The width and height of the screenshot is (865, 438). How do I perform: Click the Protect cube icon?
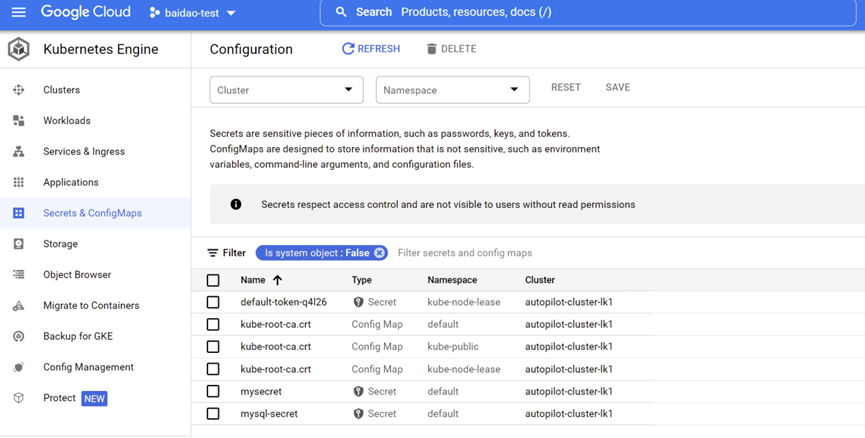click(19, 398)
